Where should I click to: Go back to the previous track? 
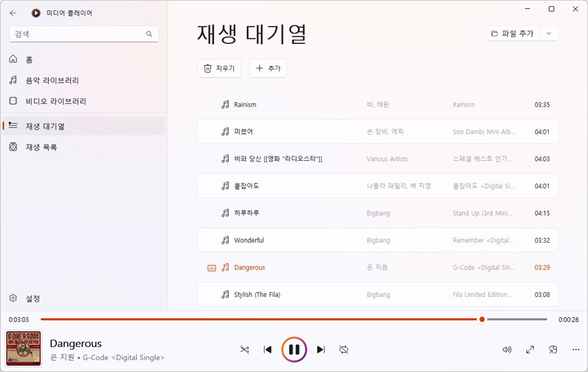coord(267,349)
